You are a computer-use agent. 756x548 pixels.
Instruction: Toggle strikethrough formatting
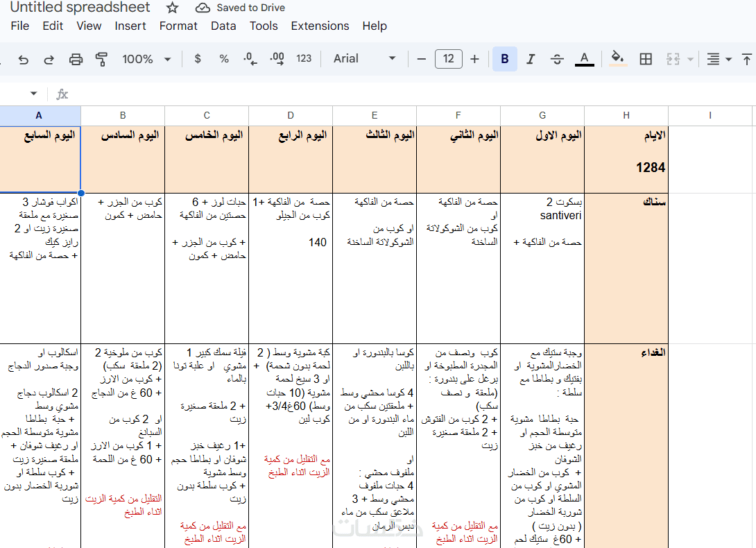[557, 59]
